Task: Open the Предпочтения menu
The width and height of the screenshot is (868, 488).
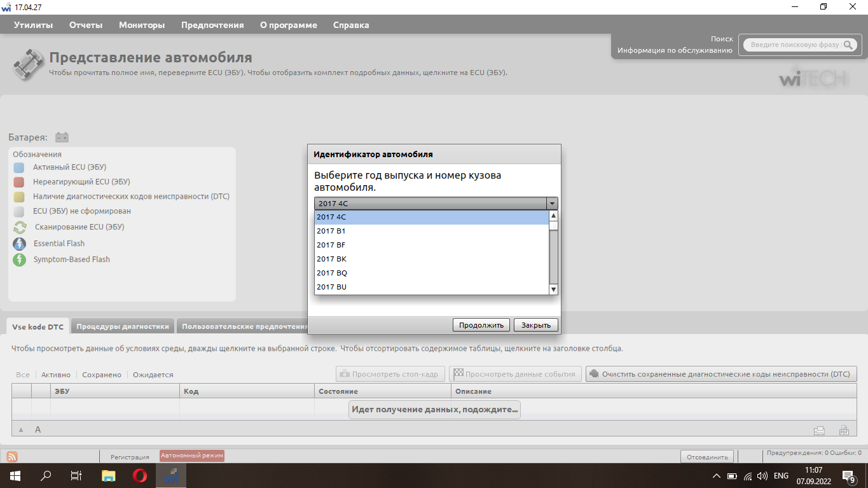Action: coord(212,25)
